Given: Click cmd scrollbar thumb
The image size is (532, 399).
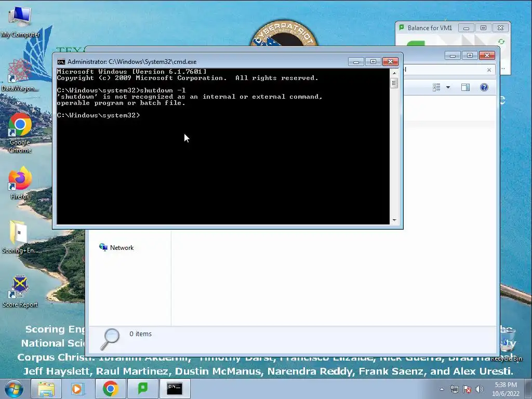Looking at the screenshot, I should [x=394, y=83].
